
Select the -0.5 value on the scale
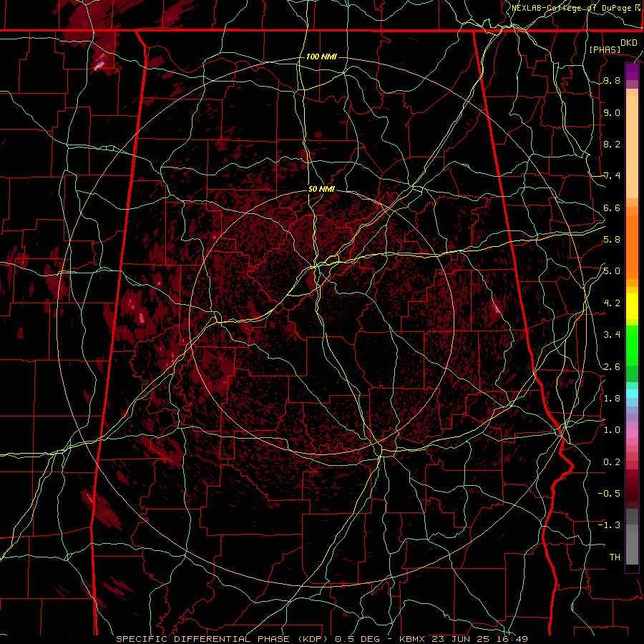(x=609, y=493)
